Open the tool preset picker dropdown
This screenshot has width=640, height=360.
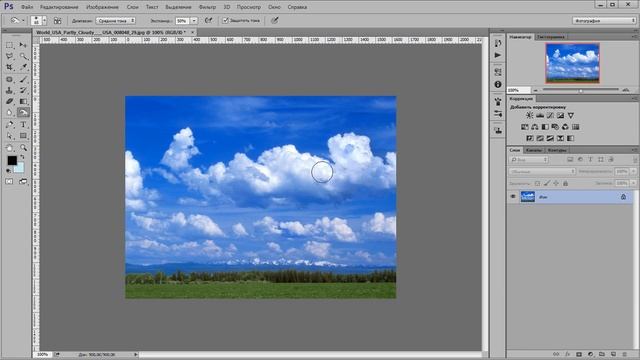pos(23,20)
